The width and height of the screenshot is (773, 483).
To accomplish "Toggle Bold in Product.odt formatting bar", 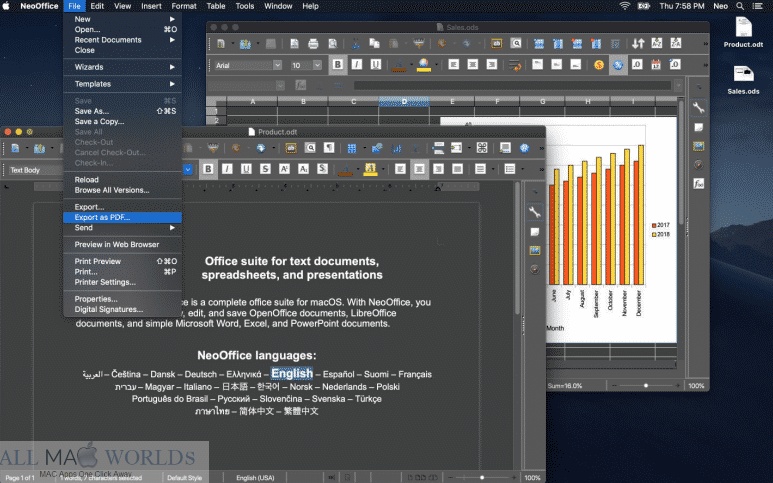I will tap(208, 169).
